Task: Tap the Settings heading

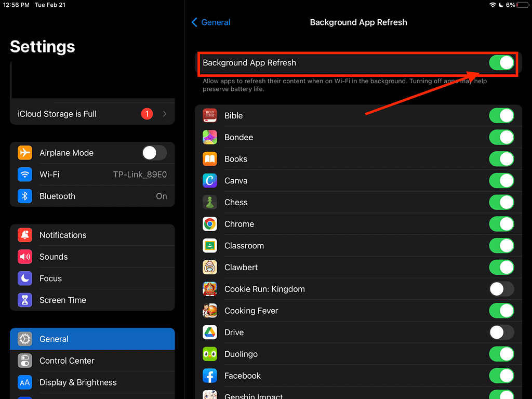Action: click(x=43, y=46)
